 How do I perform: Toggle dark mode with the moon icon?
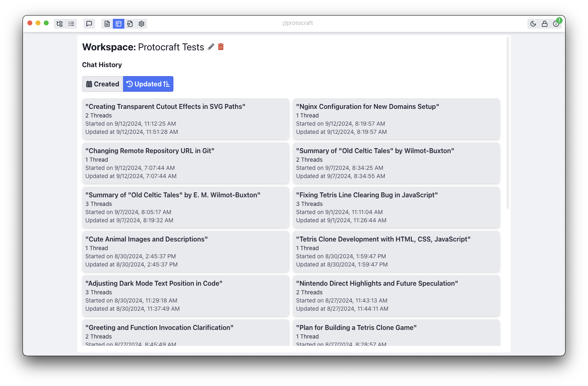point(533,24)
